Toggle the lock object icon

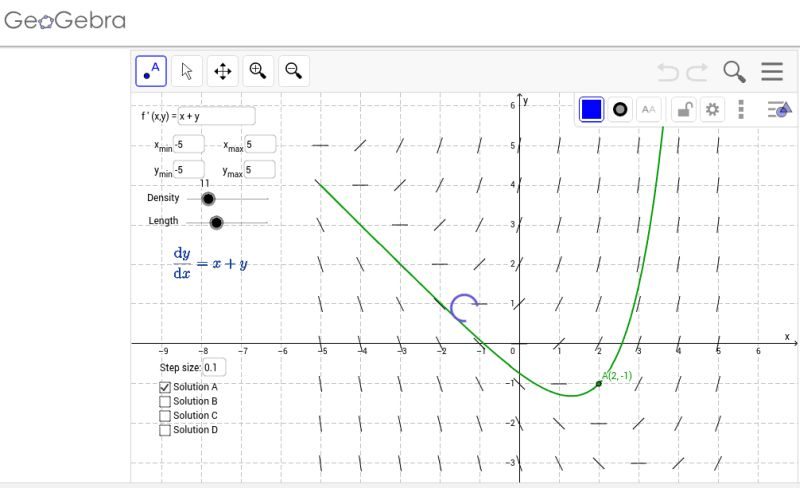tap(684, 109)
